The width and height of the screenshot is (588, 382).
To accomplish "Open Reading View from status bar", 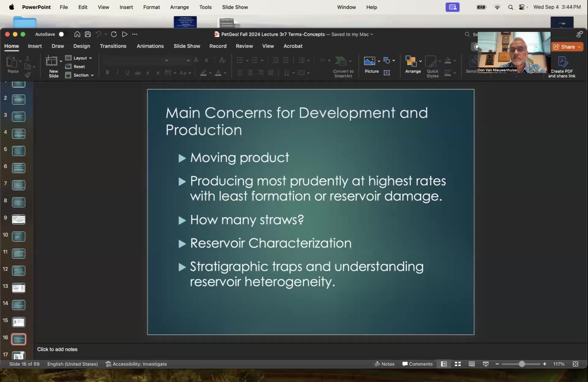I will pos(472,364).
